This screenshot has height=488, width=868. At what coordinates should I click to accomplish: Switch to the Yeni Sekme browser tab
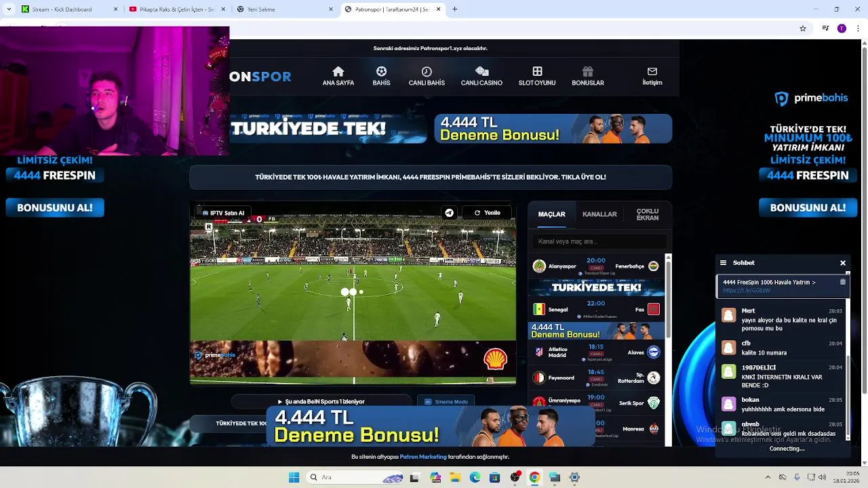[x=285, y=9]
